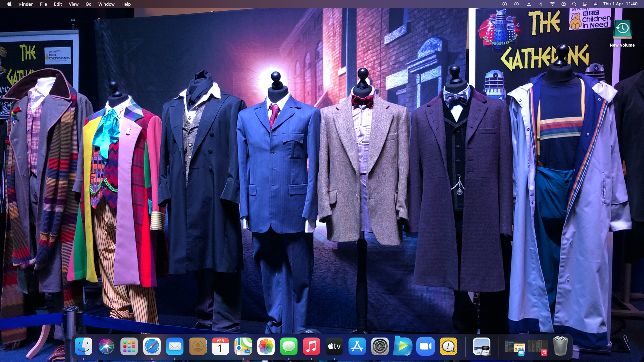Viewport: 644px width, 362px height.
Task: Open Launchpad in the Dock
Action: point(129,346)
